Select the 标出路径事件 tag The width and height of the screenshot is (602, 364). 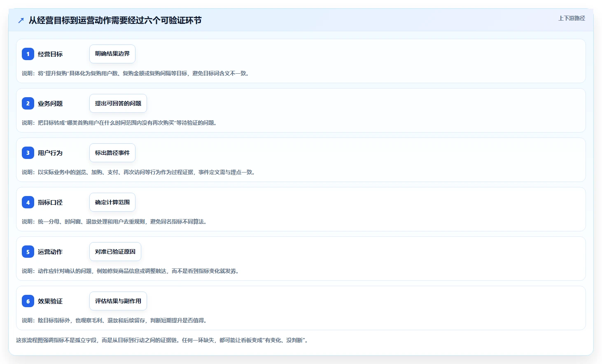pos(112,153)
